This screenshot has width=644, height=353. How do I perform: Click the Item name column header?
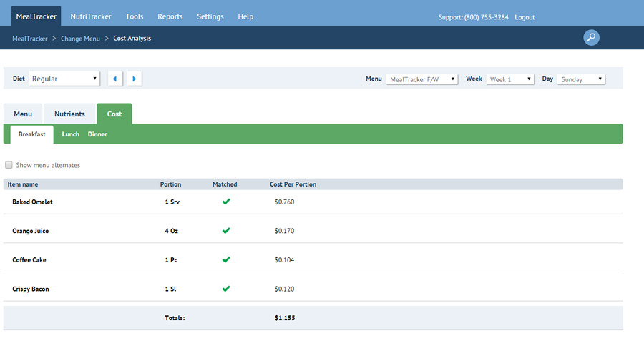pyautogui.click(x=23, y=184)
